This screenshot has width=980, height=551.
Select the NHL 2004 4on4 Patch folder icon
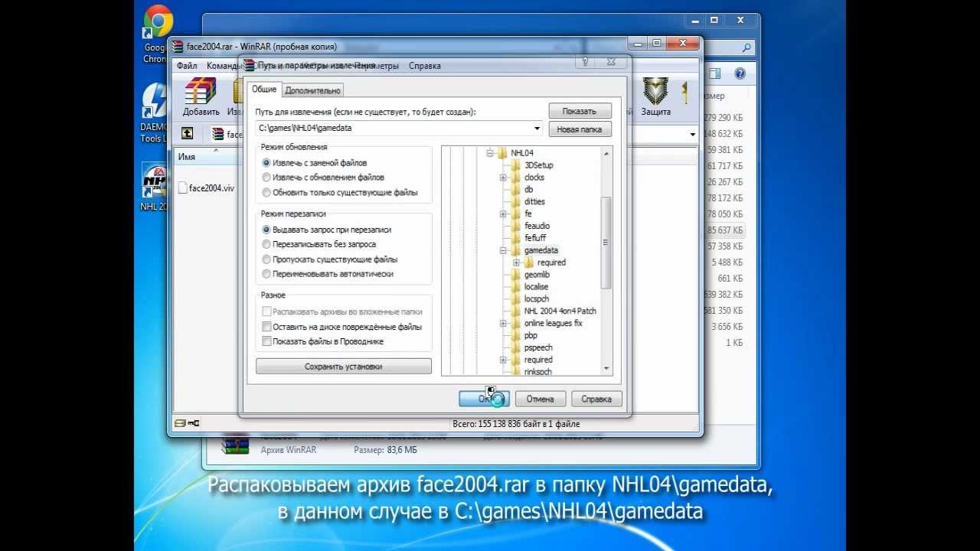[x=516, y=311]
